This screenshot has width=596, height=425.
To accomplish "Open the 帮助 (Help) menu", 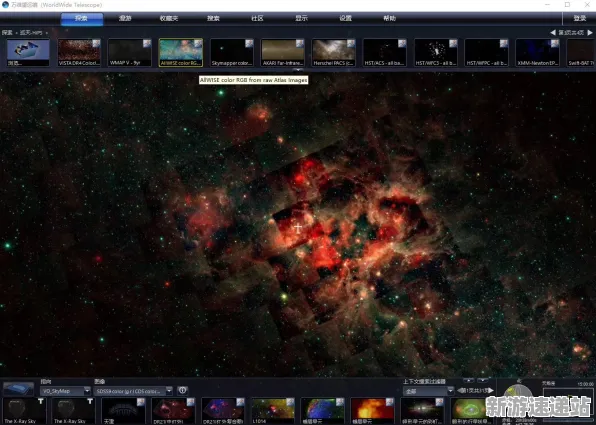I will coord(389,18).
